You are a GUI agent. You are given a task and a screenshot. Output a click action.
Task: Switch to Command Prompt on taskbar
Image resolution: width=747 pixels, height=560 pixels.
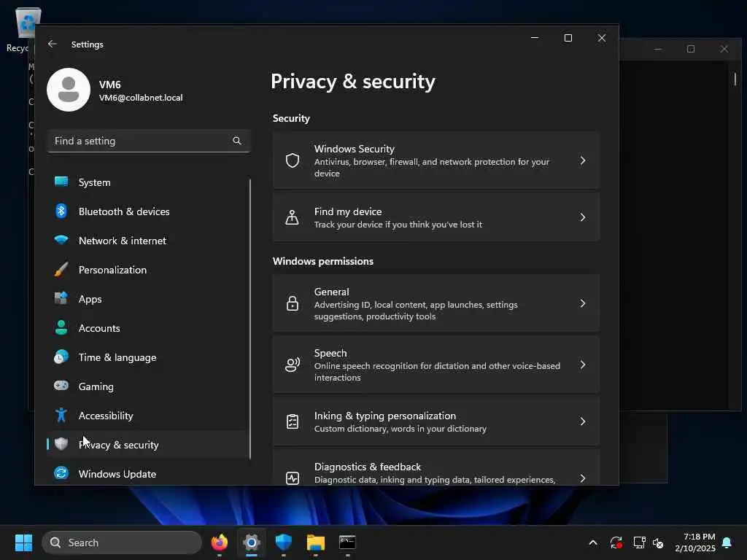click(347, 542)
